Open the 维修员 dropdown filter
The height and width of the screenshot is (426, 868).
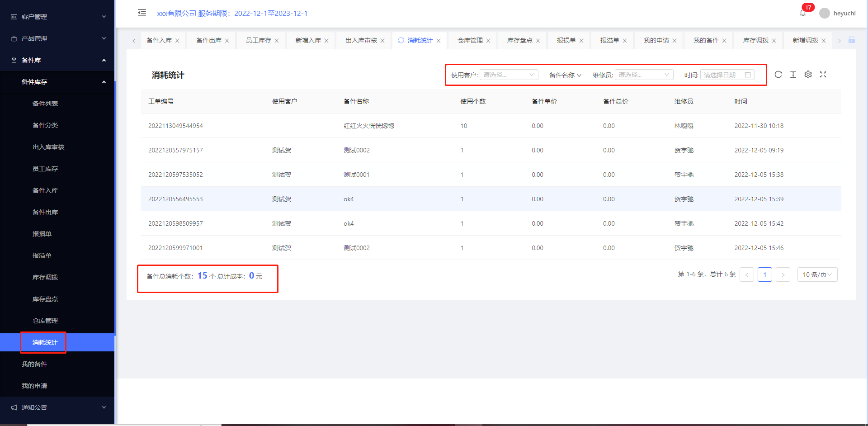coord(644,75)
